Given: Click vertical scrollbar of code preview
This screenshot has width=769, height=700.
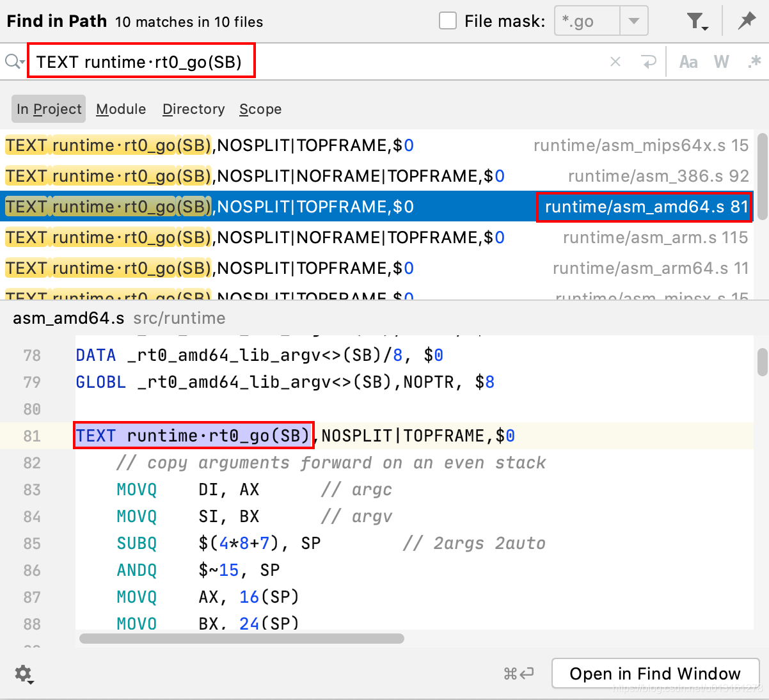Looking at the screenshot, I should point(762,362).
